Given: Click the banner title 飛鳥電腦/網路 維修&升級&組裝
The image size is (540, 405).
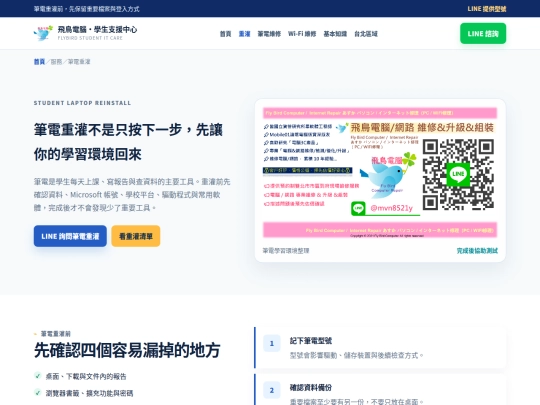Looking at the screenshot, I should [x=422, y=127].
